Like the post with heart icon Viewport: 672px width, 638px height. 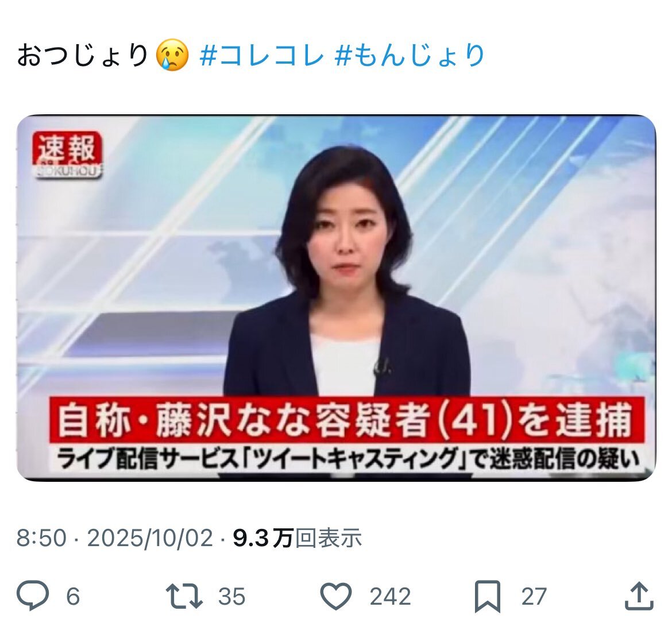(x=336, y=596)
